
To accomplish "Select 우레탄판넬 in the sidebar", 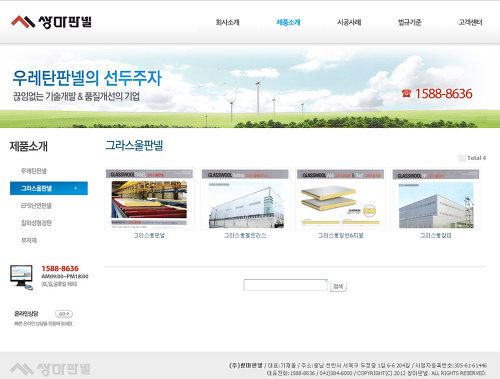I will [x=34, y=171].
